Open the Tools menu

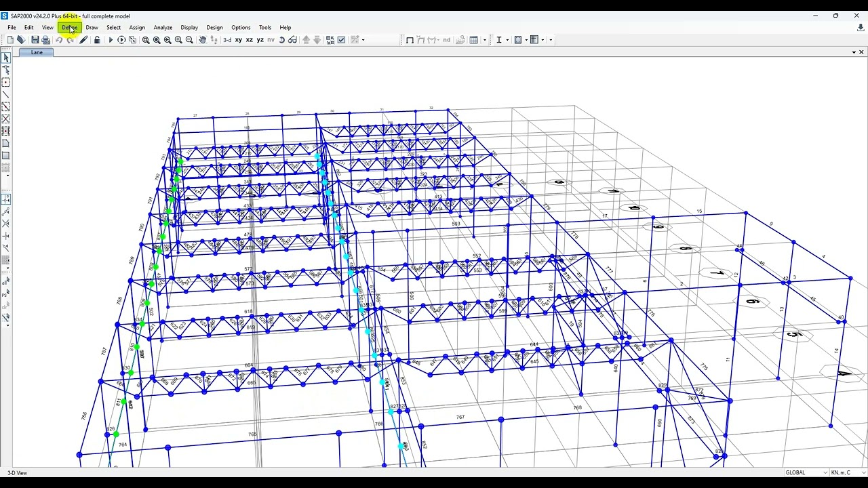pyautogui.click(x=265, y=28)
